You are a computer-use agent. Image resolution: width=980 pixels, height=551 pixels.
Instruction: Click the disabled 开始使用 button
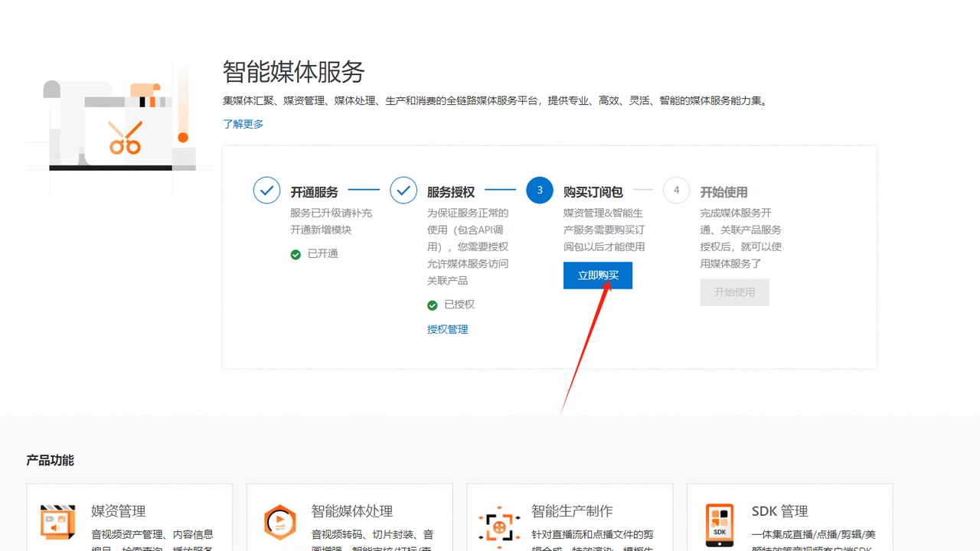coord(734,292)
